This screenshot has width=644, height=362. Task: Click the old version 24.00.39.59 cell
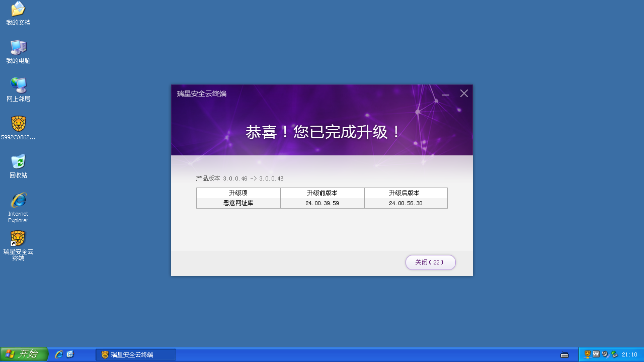click(323, 203)
